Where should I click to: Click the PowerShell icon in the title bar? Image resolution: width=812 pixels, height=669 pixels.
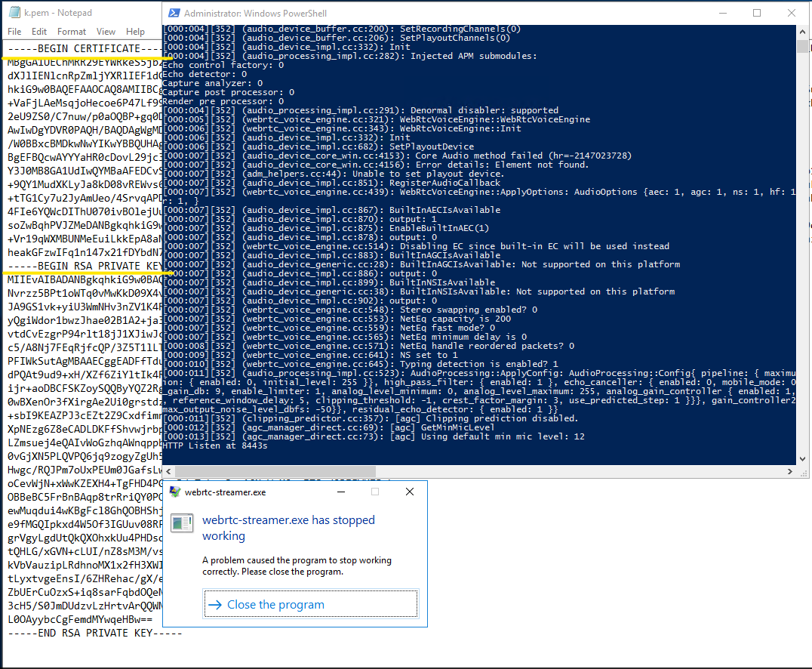(x=174, y=13)
